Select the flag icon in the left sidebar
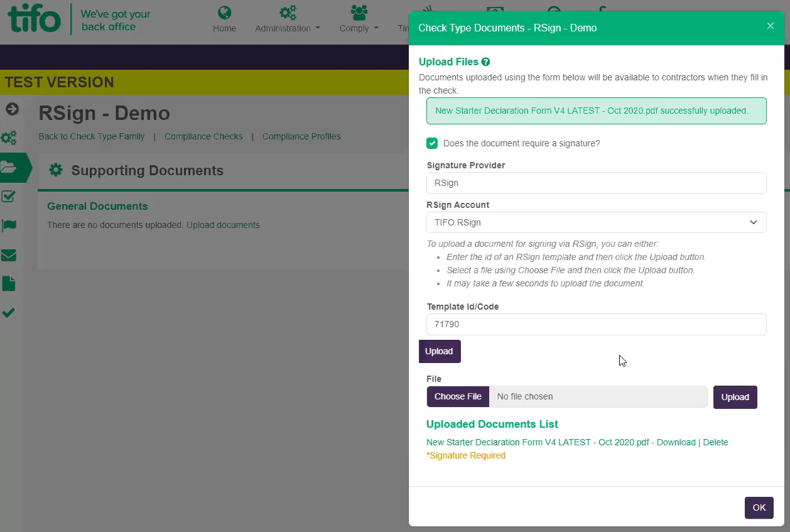Screen dimensions: 790x532 9,225
